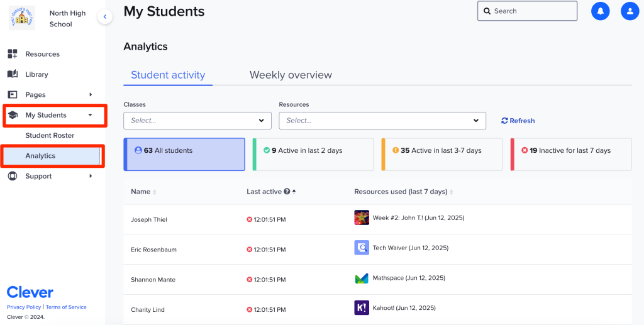
Task: Open the Privacy Policy link
Action: [24, 307]
